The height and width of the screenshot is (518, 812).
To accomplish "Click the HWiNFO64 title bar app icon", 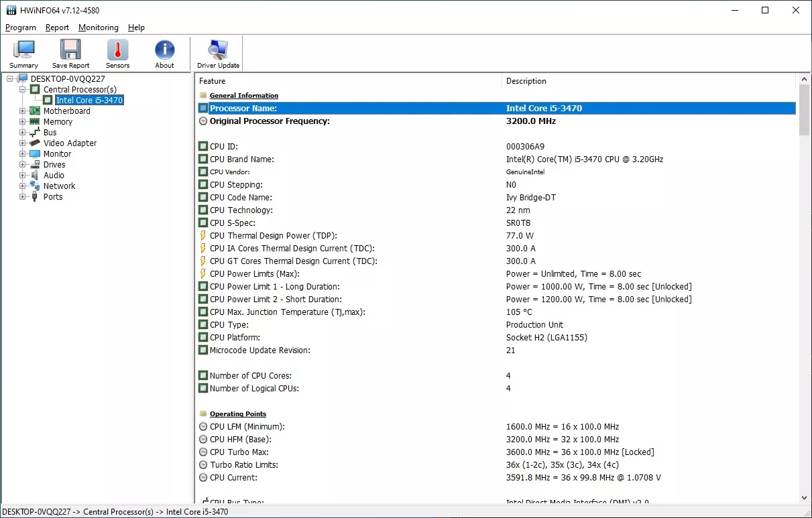I will [11, 11].
